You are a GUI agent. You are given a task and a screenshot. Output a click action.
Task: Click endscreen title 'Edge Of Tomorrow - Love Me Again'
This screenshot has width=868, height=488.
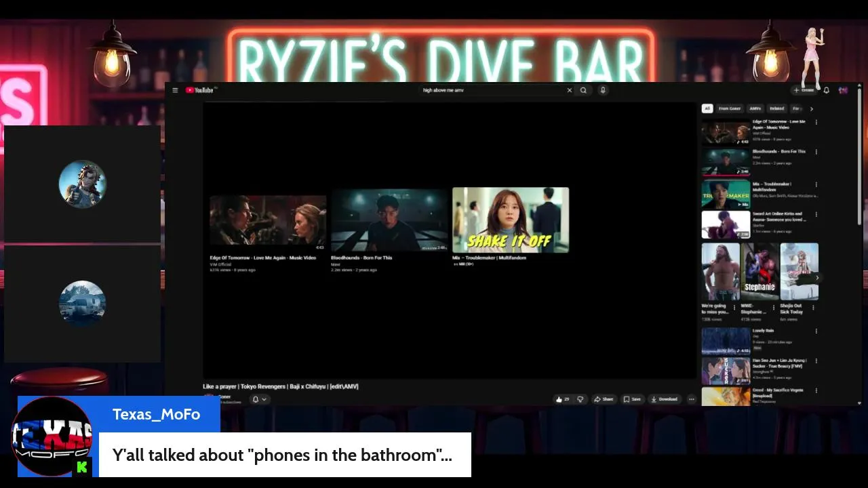coord(263,258)
